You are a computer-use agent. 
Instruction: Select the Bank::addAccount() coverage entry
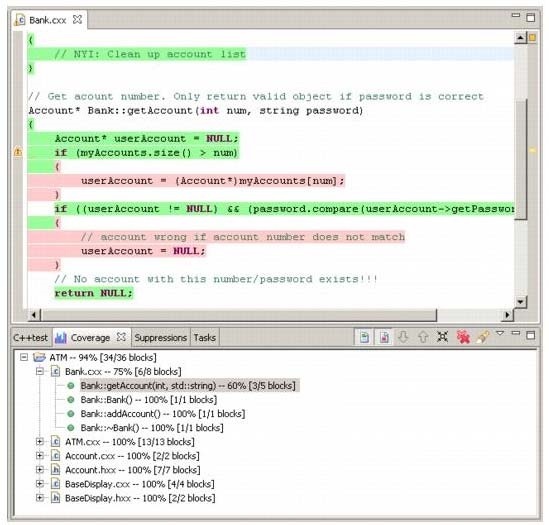coord(163,414)
